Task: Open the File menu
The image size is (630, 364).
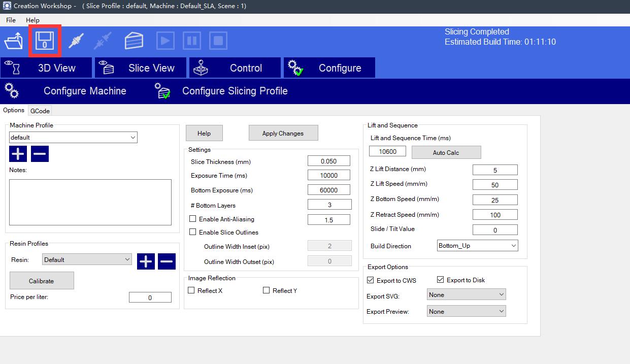Action: point(11,20)
